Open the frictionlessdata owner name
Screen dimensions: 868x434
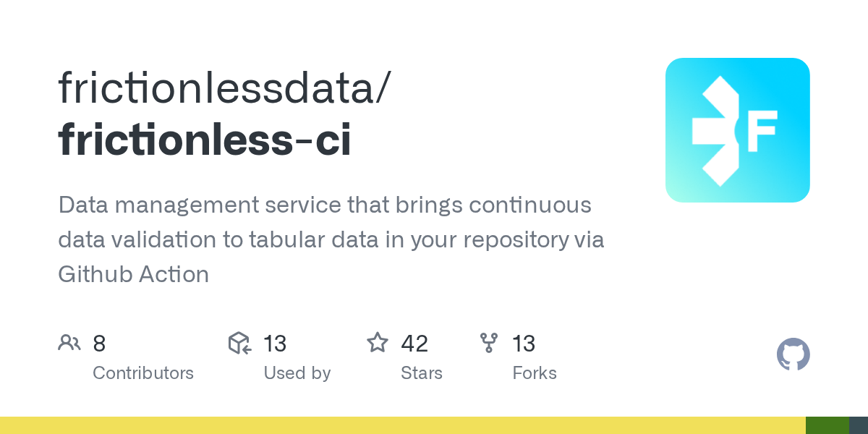(225, 87)
